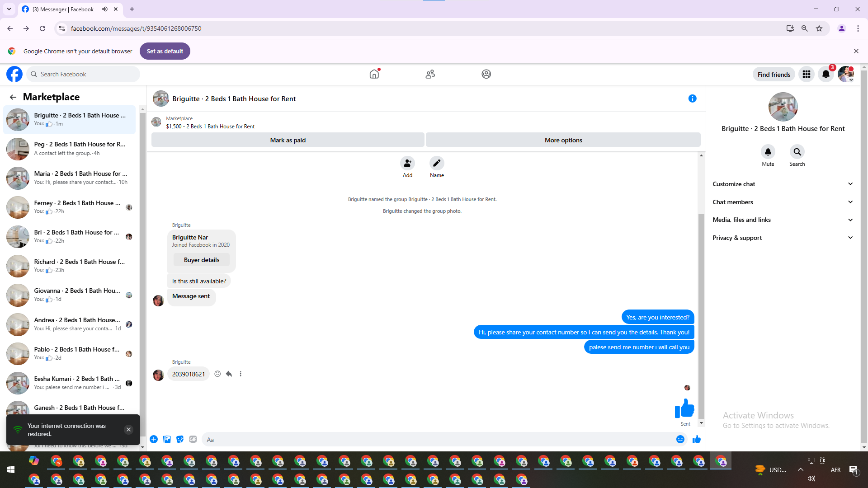The width and height of the screenshot is (868, 488).
Task: Go back from Marketplace with arrow
Action: click(x=13, y=97)
